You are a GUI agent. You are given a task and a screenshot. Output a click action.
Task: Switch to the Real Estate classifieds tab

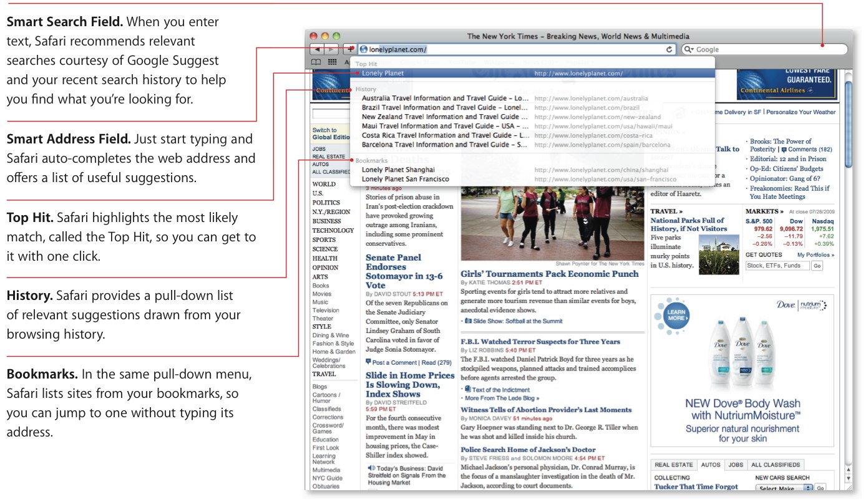[x=674, y=465]
